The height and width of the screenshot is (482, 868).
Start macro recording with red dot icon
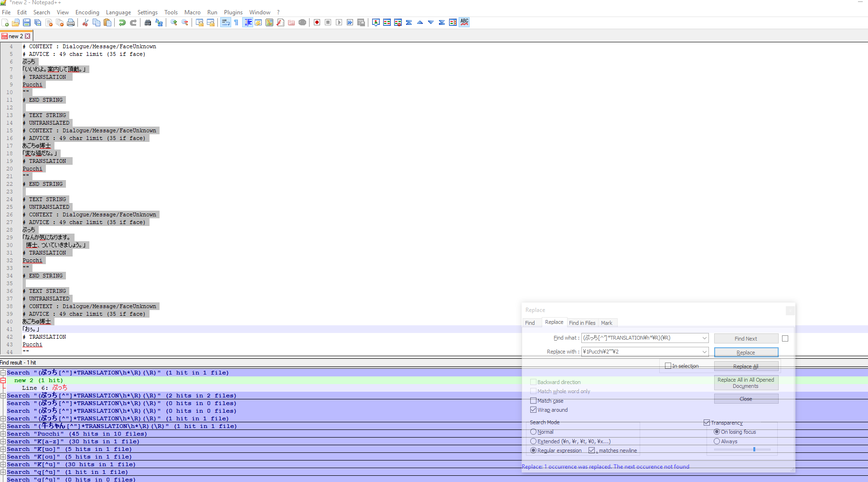pyautogui.click(x=317, y=22)
